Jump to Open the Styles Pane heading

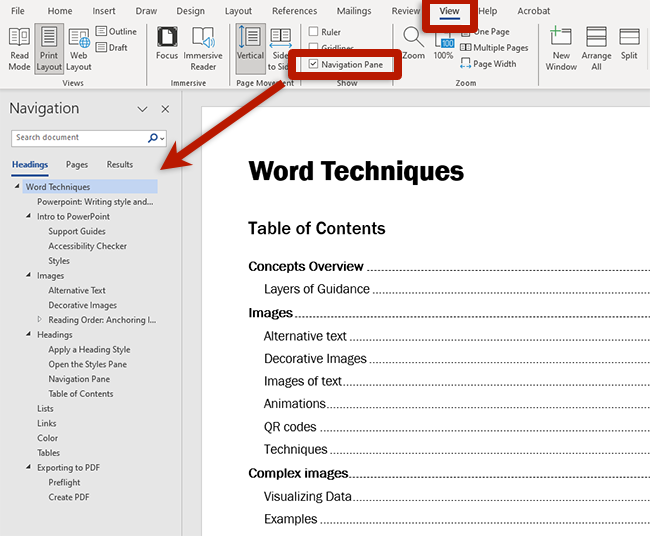pyautogui.click(x=87, y=364)
